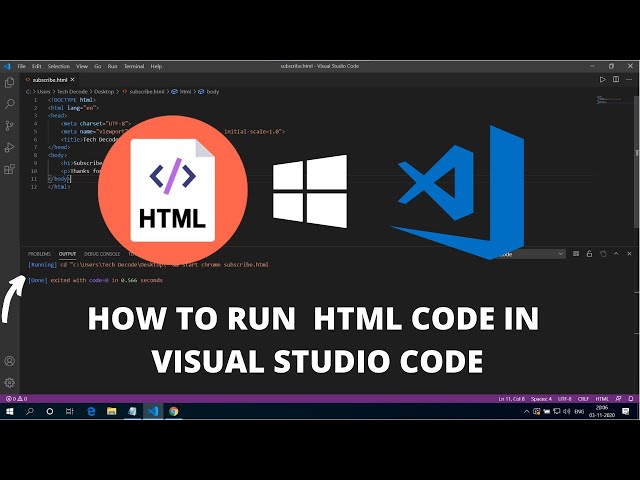
Task: Open the Edit menu
Action: click(37, 66)
